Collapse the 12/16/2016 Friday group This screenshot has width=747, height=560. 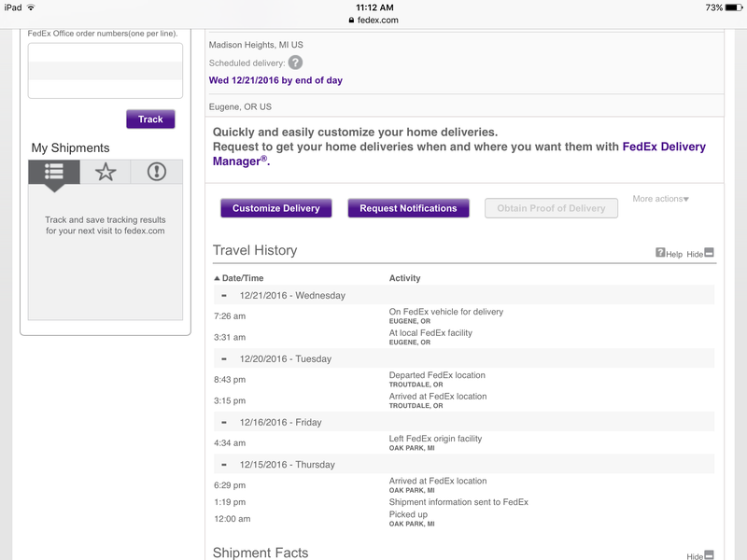pyautogui.click(x=224, y=423)
